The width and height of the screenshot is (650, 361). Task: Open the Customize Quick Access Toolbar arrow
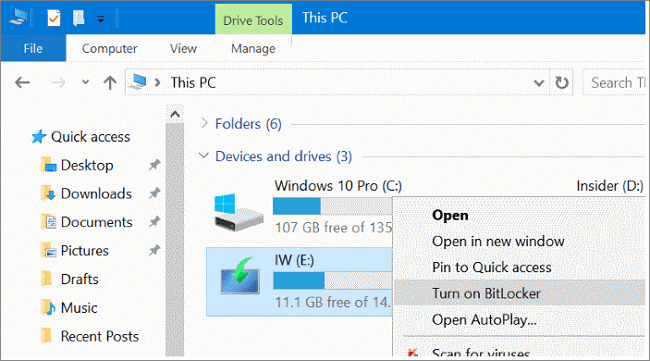101,19
